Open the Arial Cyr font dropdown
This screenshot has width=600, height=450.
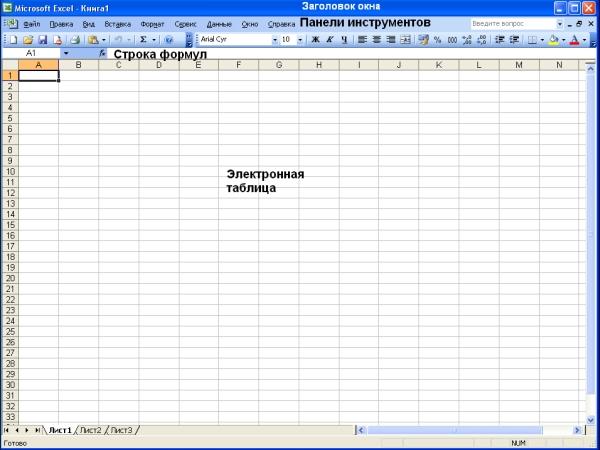[273, 40]
